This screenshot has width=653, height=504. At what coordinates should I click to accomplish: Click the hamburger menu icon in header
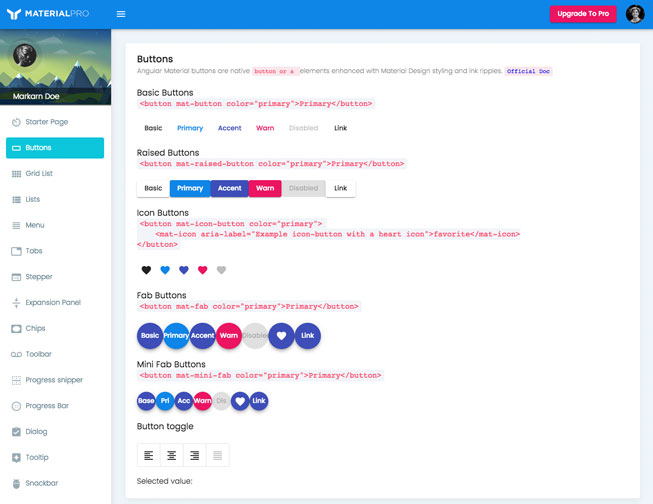pos(121,14)
